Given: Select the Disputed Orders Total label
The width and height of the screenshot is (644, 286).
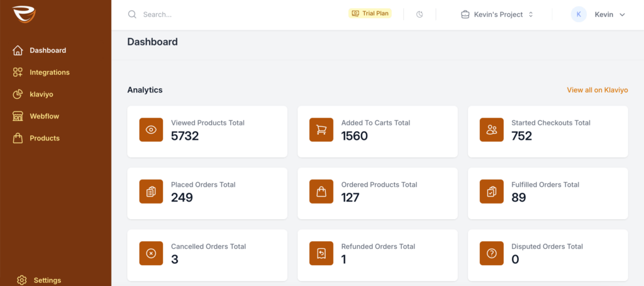Looking at the screenshot, I should pos(547,246).
